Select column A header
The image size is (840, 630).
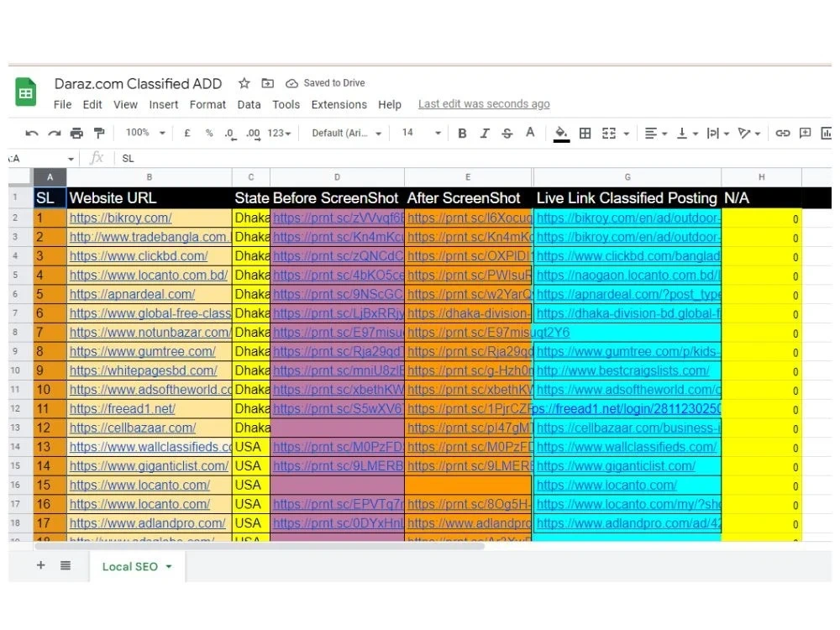(50, 177)
